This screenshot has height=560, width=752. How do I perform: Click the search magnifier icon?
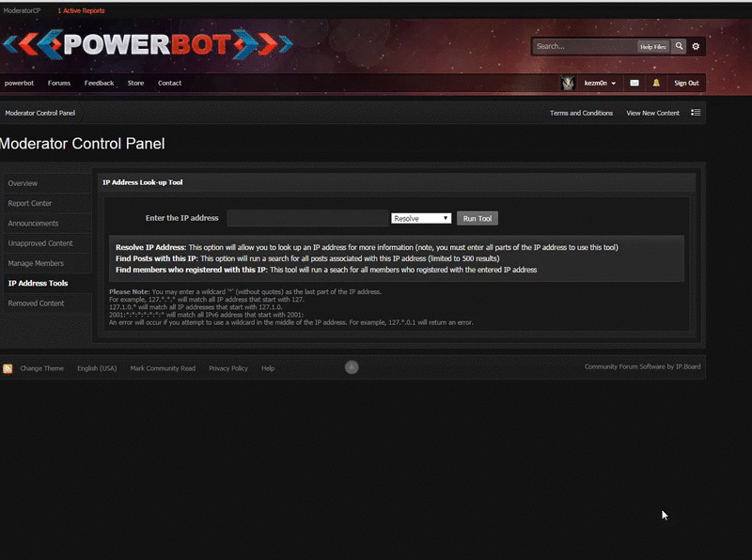click(x=679, y=46)
